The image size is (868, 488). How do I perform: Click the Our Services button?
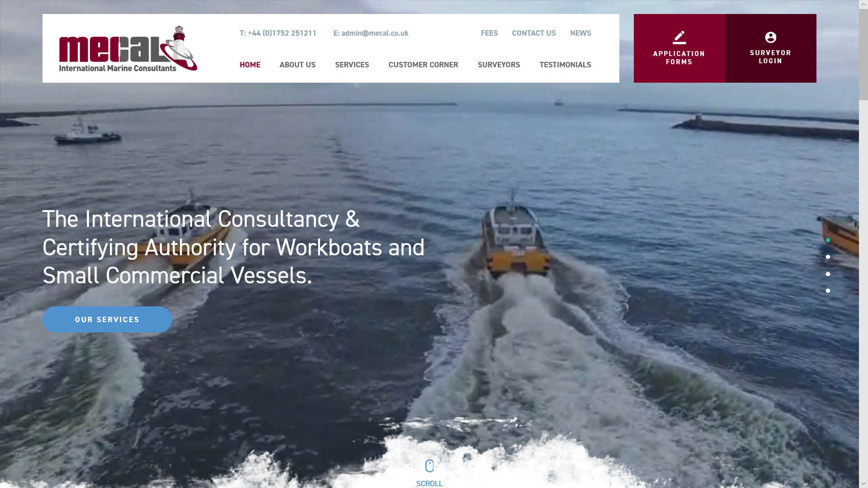(107, 319)
